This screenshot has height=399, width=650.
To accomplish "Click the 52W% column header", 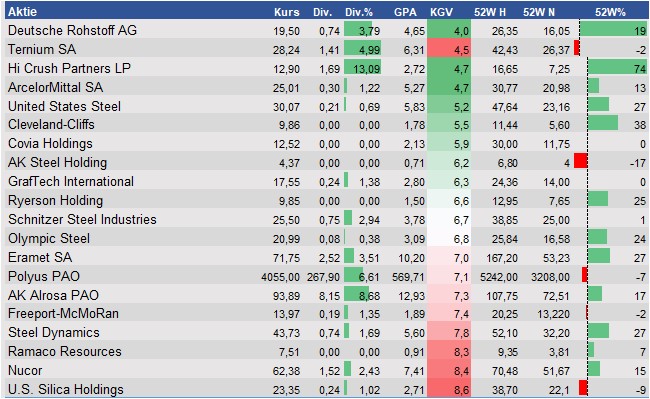I will 610,12.
